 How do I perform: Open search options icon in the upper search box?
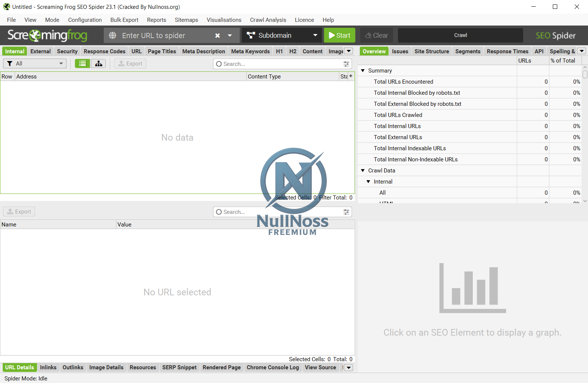(346, 64)
